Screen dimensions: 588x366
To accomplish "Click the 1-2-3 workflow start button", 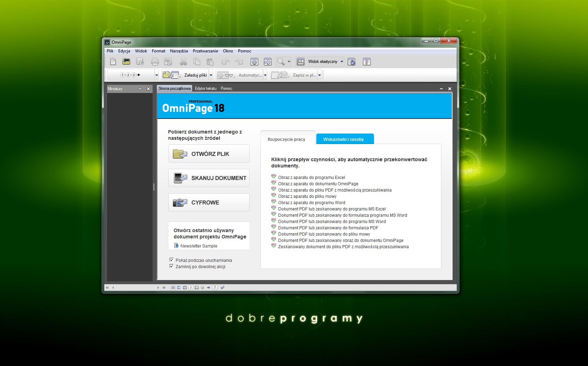I will 130,75.
